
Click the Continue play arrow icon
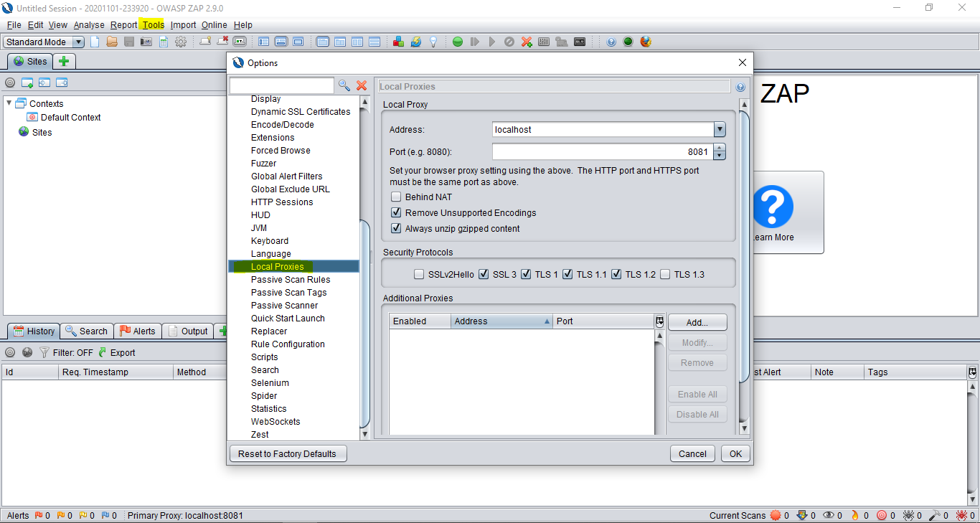(x=492, y=42)
